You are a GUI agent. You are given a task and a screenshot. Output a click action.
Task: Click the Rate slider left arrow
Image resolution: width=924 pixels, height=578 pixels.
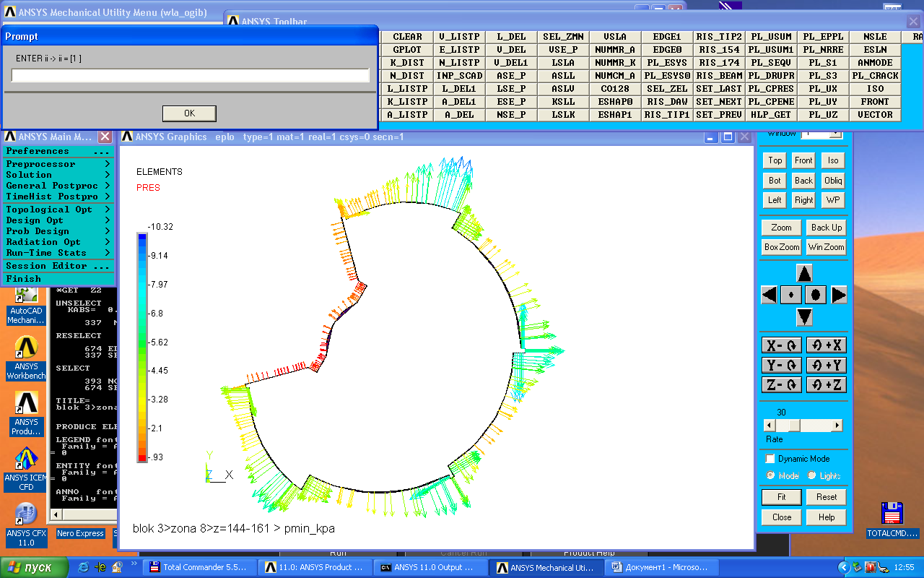tap(769, 426)
